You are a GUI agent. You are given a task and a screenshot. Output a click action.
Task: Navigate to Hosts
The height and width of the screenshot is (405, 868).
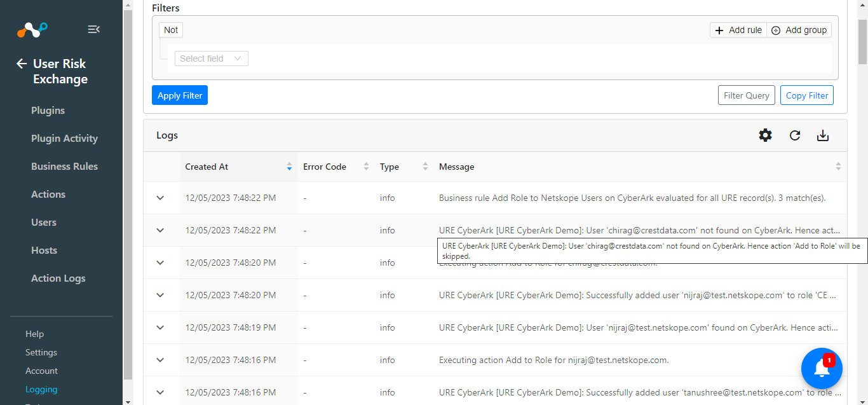point(44,250)
